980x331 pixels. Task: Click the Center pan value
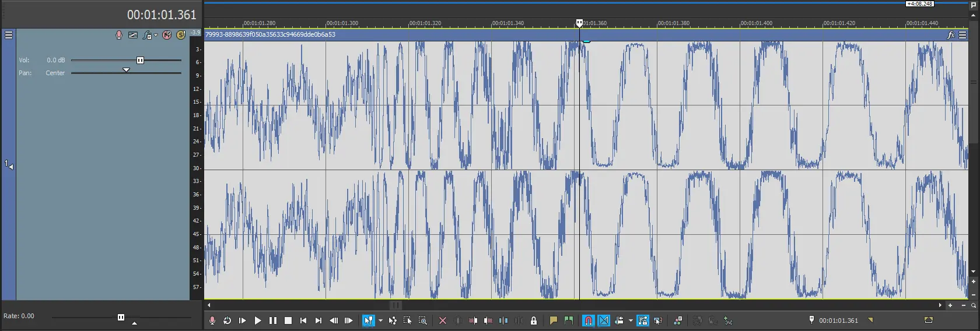pos(55,73)
